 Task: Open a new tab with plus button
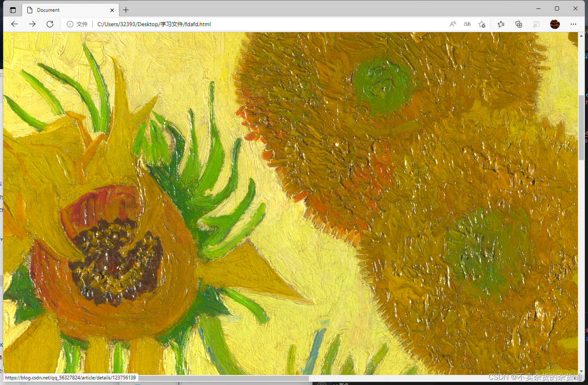126,10
